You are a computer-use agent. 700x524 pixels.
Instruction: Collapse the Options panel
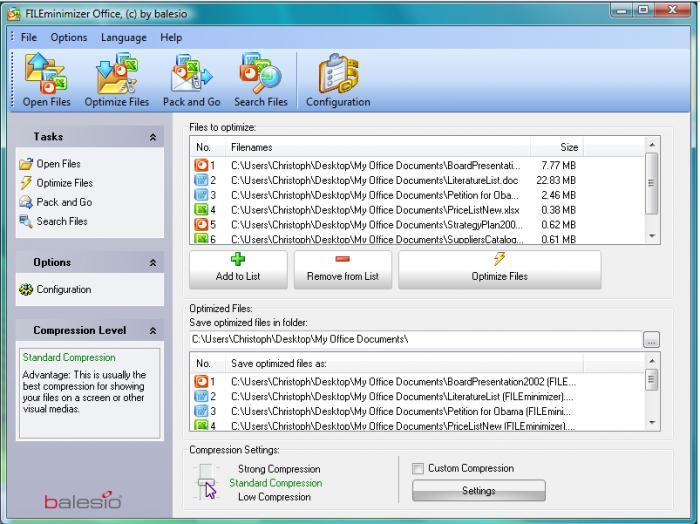[153, 263]
